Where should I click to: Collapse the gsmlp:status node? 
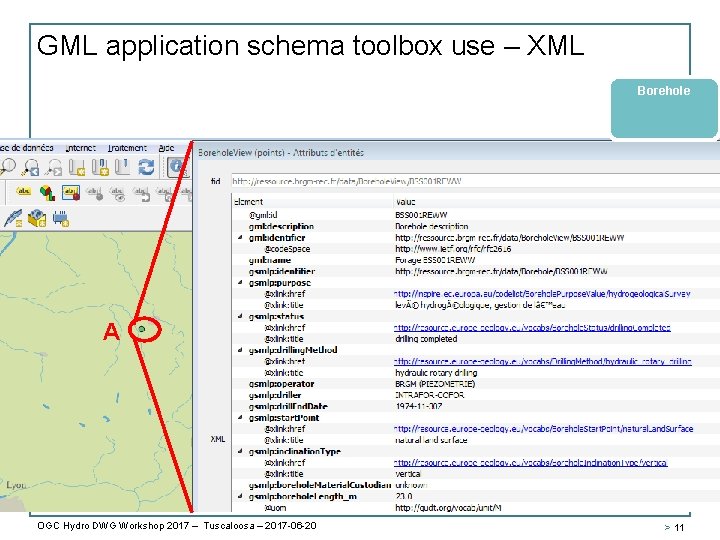(240, 316)
